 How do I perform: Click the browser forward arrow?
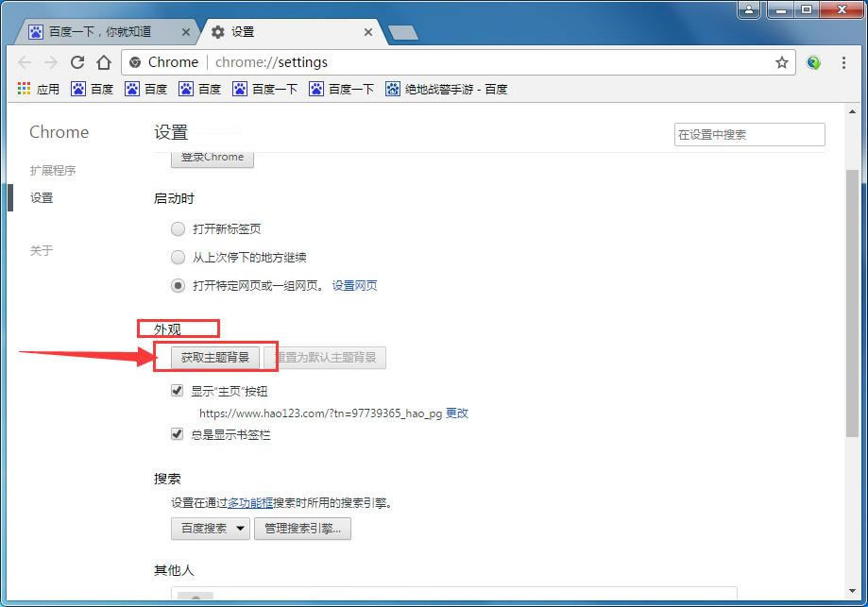(x=51, y=62)
